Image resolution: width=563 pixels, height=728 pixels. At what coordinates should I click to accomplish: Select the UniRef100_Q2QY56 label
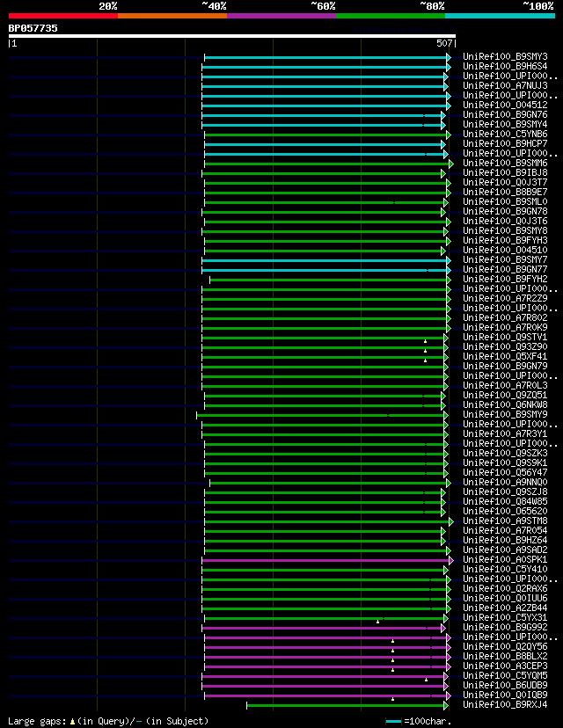point(505,646)
